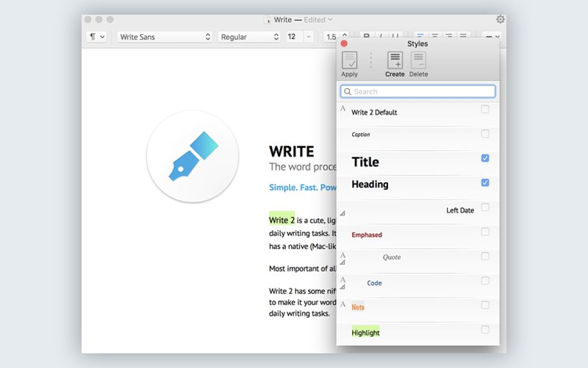Viewport: 588px width, 368px height.
Task: Click the A character icon beside the Code style
Action: [343, 280]
